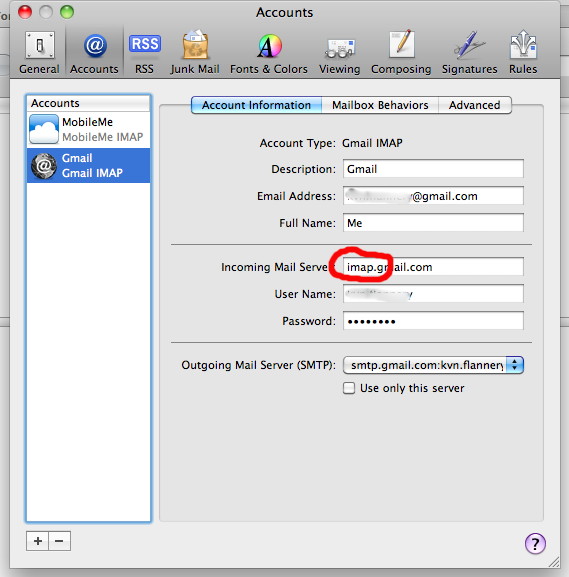Click the Description field containing Gmail
This screenshot has width=569, height=577.
click(433, 169)
